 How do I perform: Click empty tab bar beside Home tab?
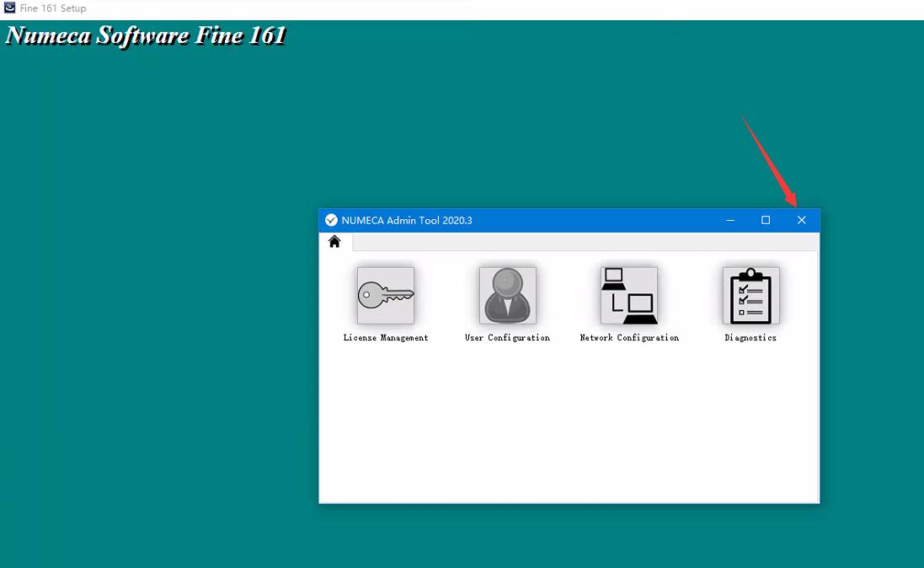[x=581, y=243]
